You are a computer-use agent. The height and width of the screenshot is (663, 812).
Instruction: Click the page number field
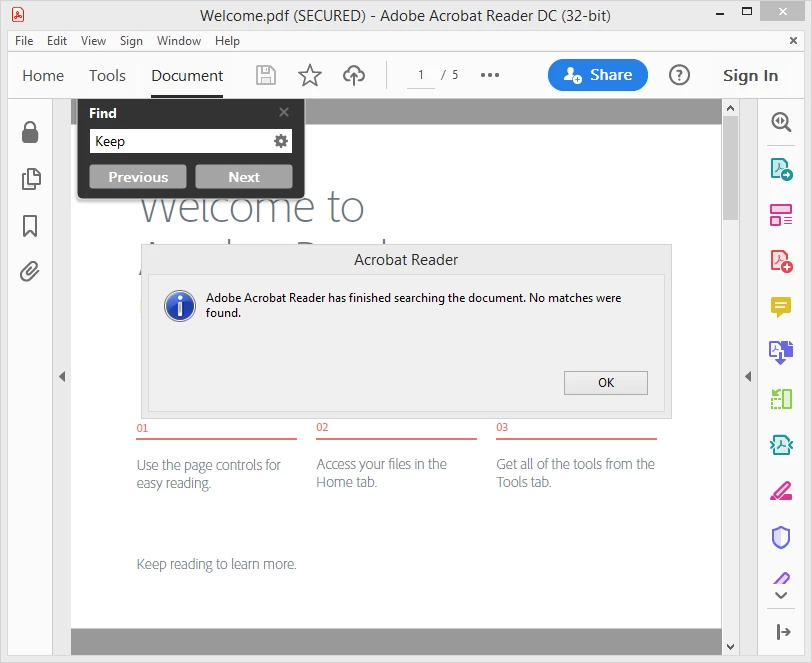click(421, 76)
